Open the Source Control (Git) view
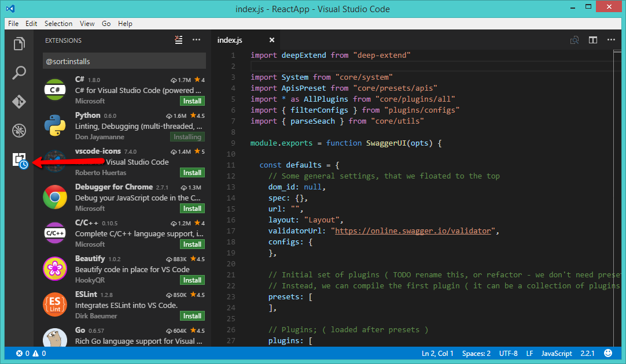Image resolution: width=626 pixels, height=364 pixels. [x=19, y=102]
